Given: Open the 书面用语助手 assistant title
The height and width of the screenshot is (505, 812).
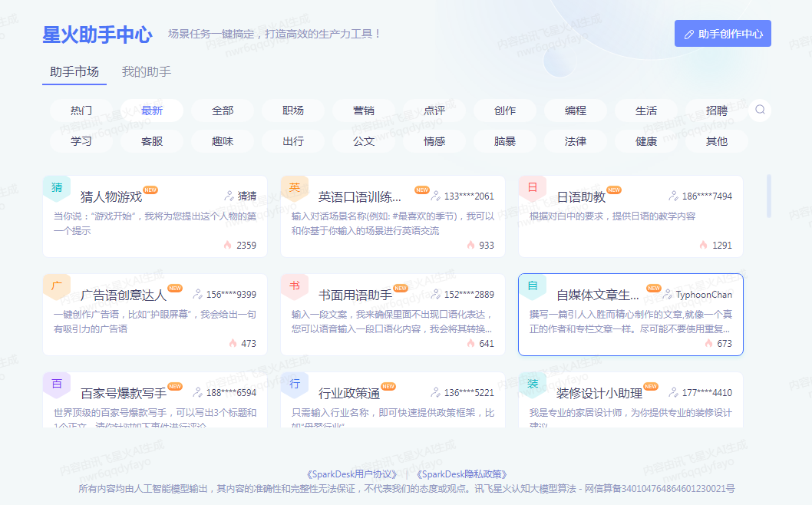Looking at the screenshot, I should tap(355, 295).
